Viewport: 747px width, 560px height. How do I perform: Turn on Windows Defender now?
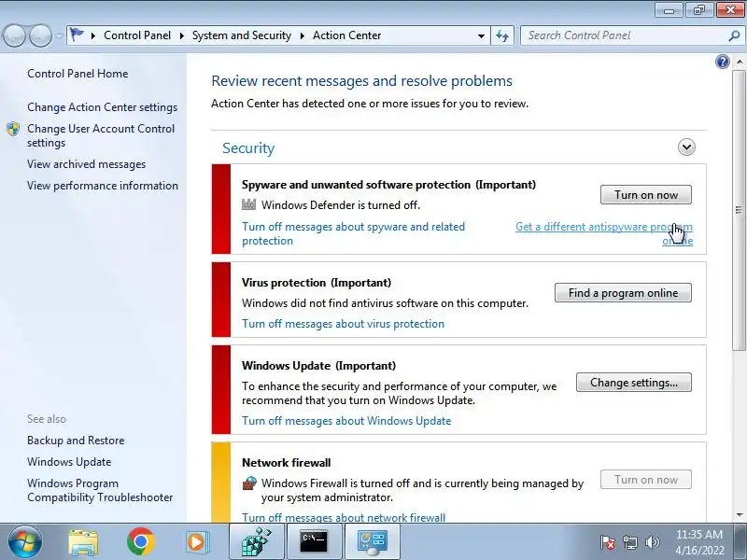645,195
